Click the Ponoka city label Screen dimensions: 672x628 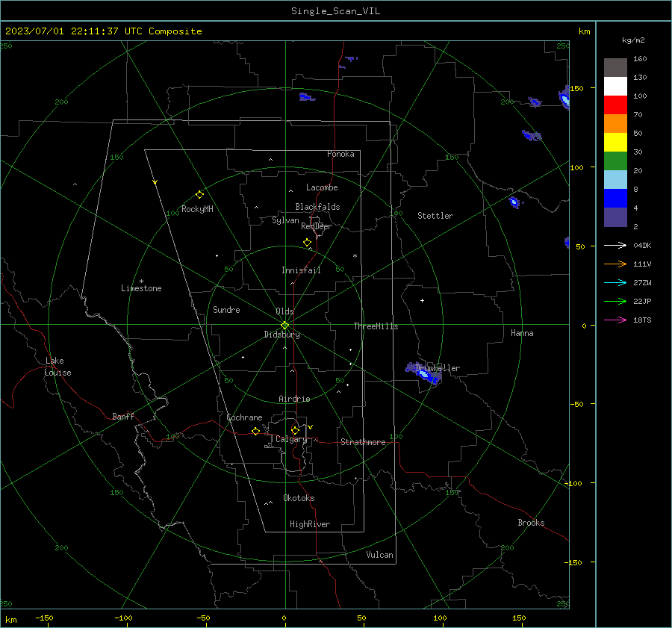340,154
